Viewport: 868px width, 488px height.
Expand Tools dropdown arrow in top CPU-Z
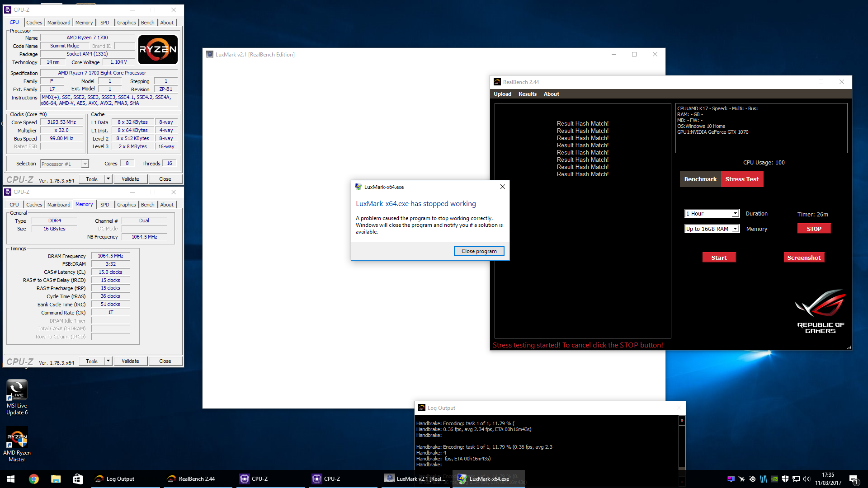tap(108, 179)
